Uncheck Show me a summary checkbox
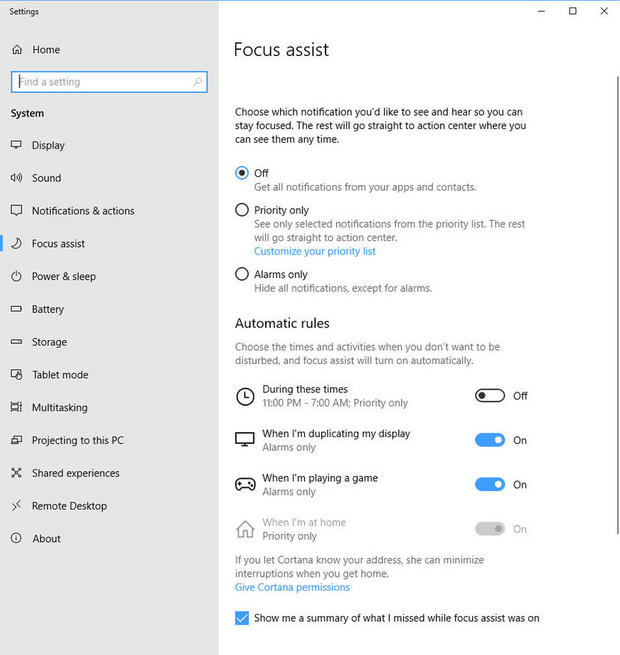This screenshot has height=655, width=620. pos(242,618)
